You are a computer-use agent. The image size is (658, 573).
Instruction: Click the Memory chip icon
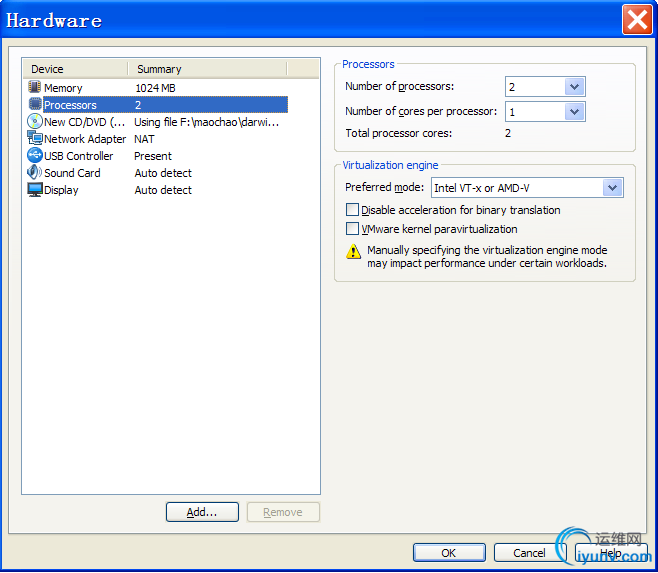click(34, 87)
